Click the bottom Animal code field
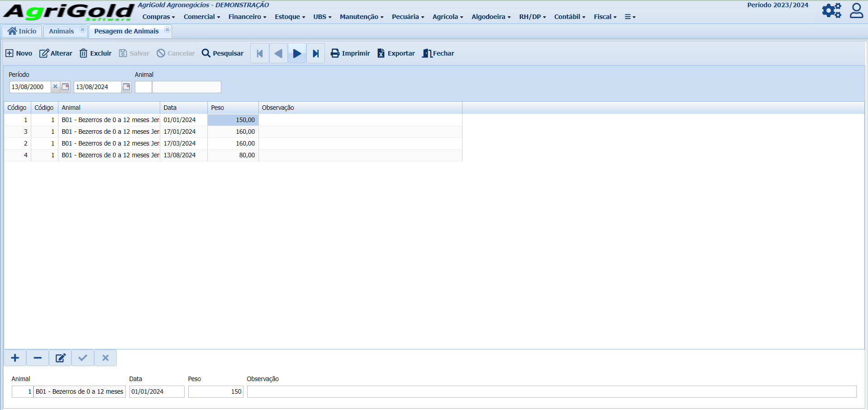 22,391
